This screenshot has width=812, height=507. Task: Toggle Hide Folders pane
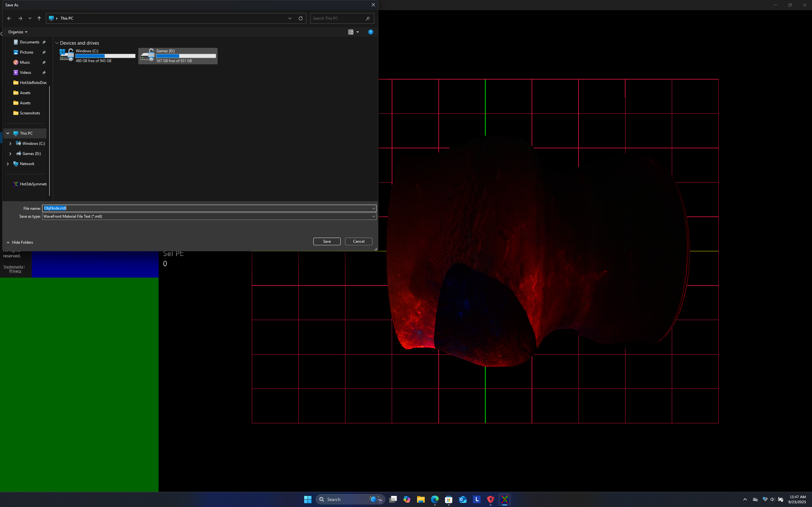[x=20, y=242]
